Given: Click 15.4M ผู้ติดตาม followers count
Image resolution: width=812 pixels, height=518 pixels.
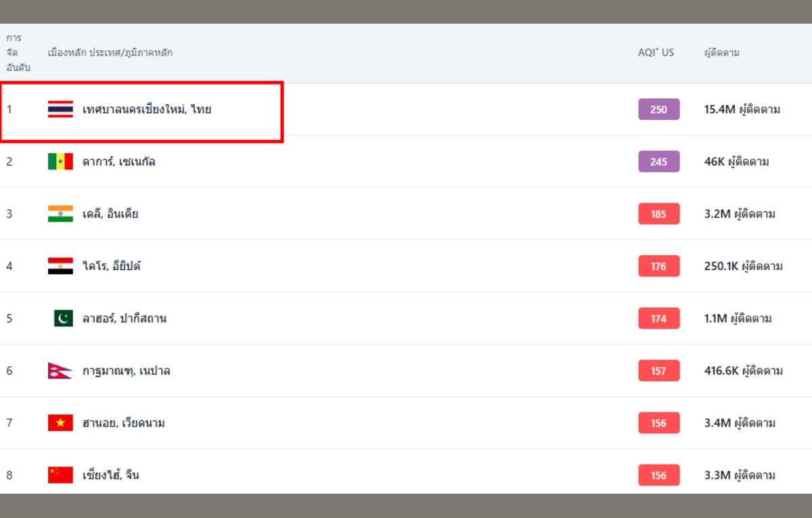Looking at the screenshot, I should (742, 110).
